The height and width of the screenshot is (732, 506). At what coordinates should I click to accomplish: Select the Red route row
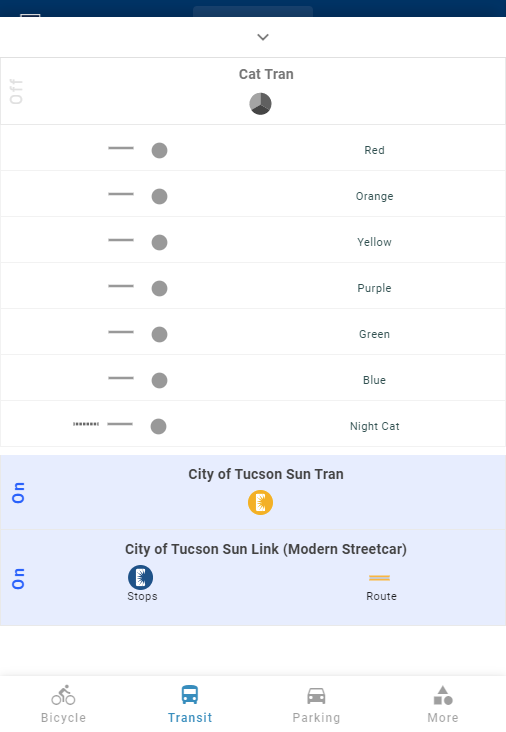pyautogui.click(x=253, y=148)
